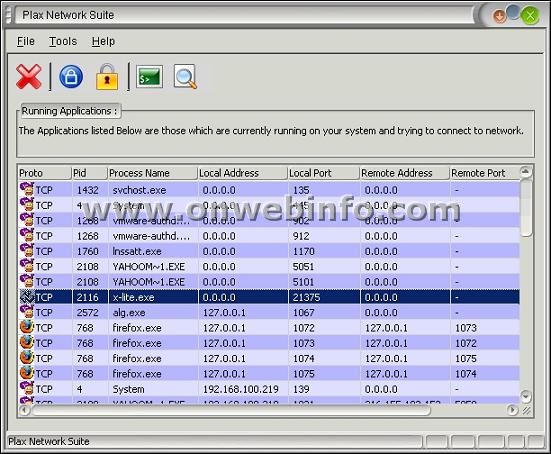The width and height of the screenshot is (551, 454).
Task: Open the File menu
Action: (26, 41)
